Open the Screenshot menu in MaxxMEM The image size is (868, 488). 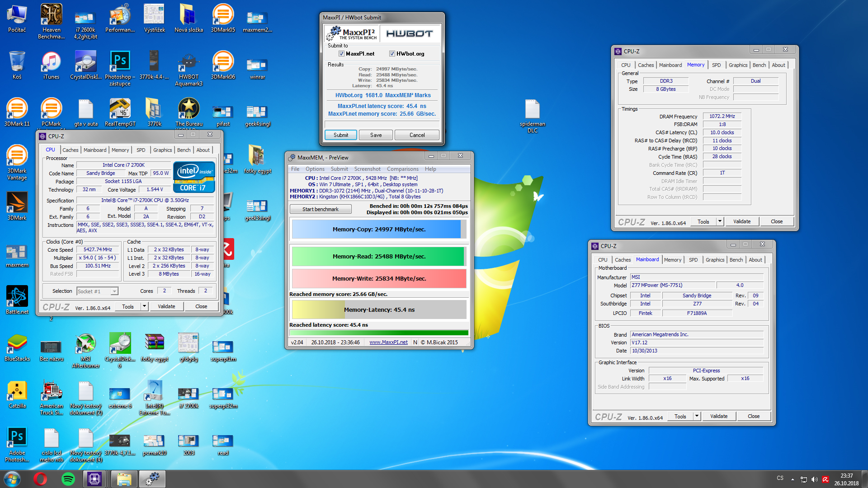[367, 169]
